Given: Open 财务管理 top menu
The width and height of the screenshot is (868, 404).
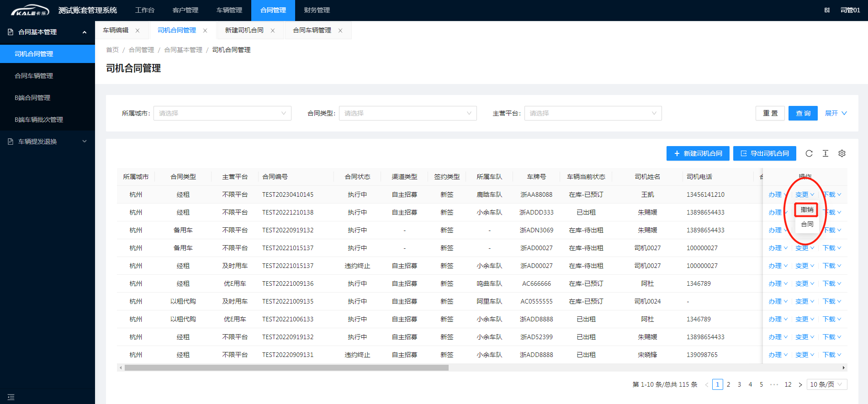Looking at the screenshot, I should 317,10.
